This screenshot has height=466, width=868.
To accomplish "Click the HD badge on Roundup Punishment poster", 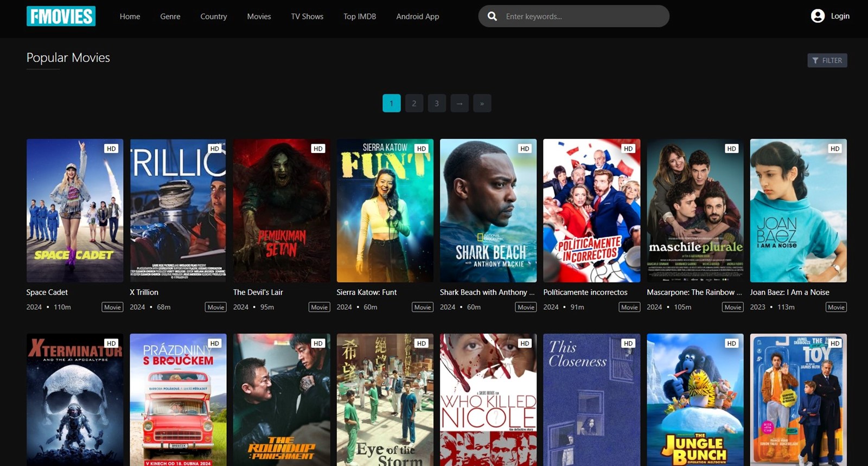I will (x=318, y=343).
